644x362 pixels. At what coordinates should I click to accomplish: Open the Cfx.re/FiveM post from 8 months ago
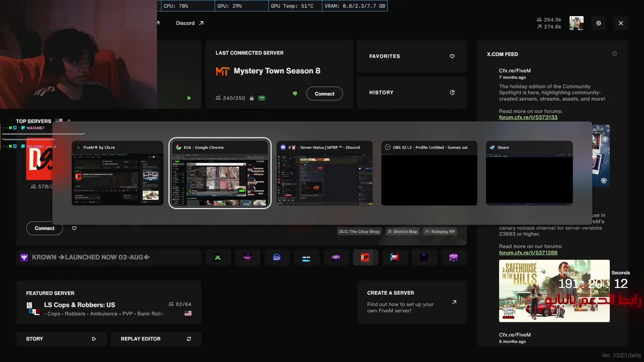(515, 335)
